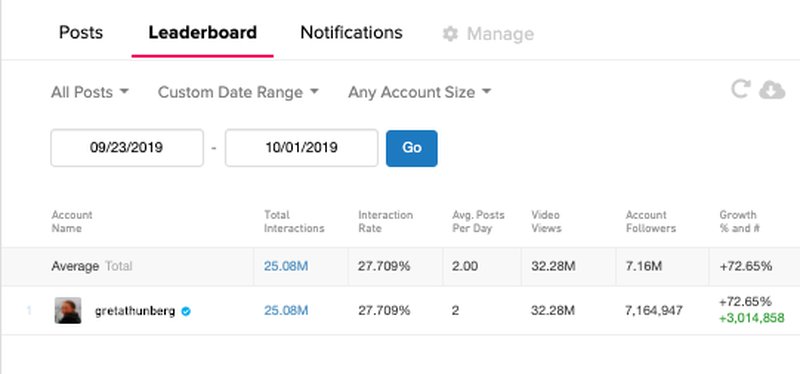Click the Manage gear icon

point(450,34)
